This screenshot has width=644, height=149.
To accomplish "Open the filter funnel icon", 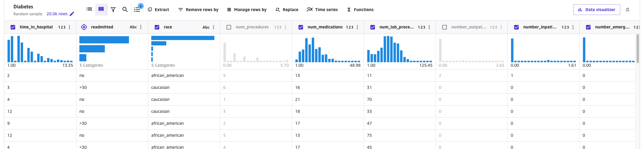I will pyautogui.click(x=113, y=10).
